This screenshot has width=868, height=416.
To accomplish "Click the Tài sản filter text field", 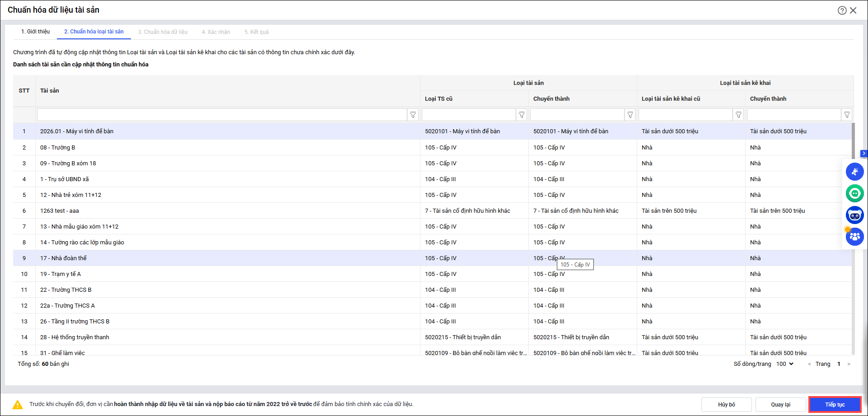I will pos(222,115).
